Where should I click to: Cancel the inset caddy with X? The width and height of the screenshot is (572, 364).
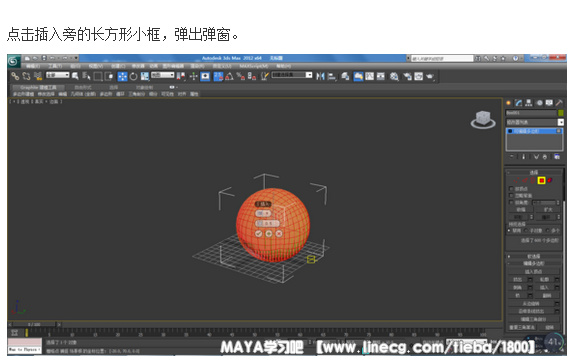[x=279, y=233]
